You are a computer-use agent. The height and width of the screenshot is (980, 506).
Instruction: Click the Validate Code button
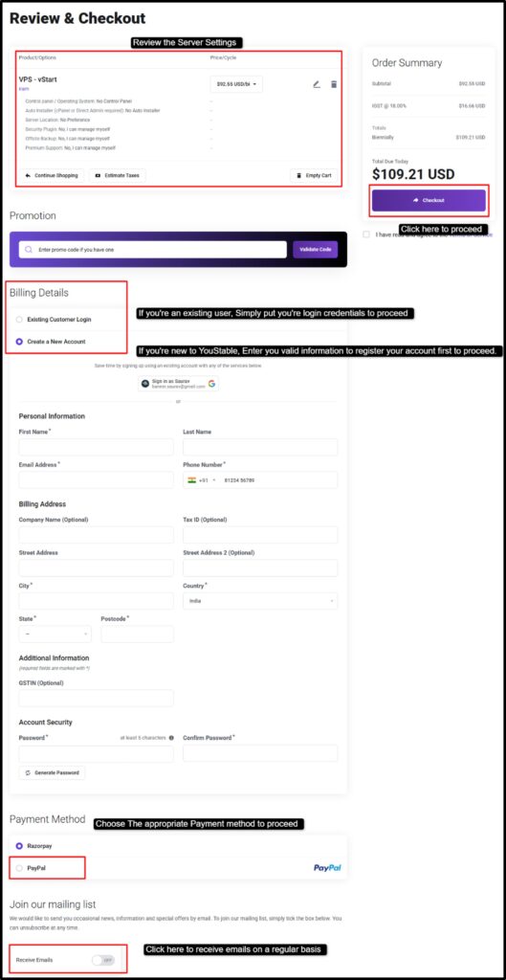point(316,250)
